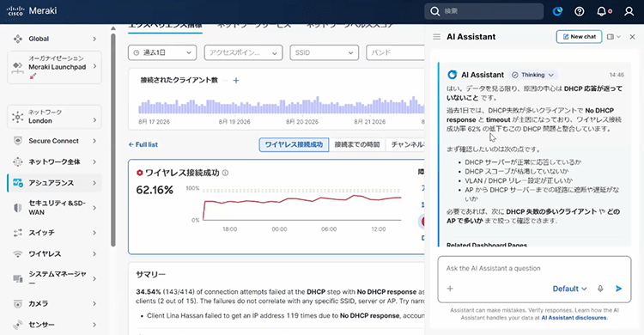Click the カメラ sidebar icon
This screenshot has width=644, height=335.
18,304
